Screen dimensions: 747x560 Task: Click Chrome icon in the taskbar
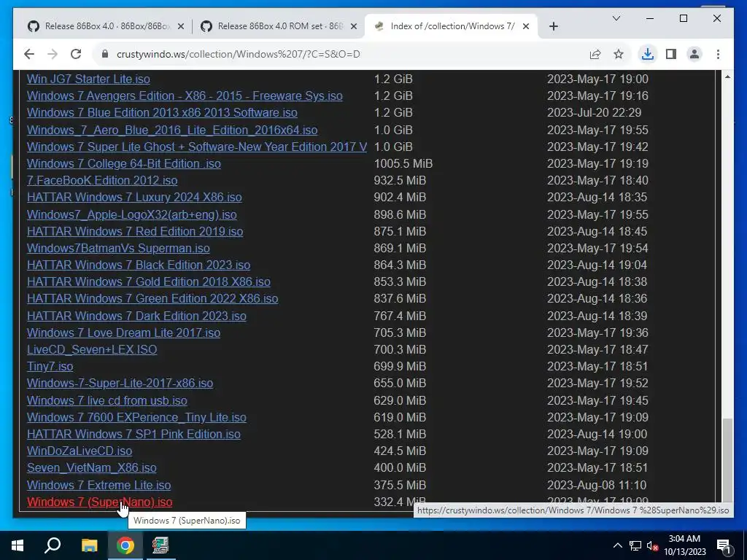125,545
